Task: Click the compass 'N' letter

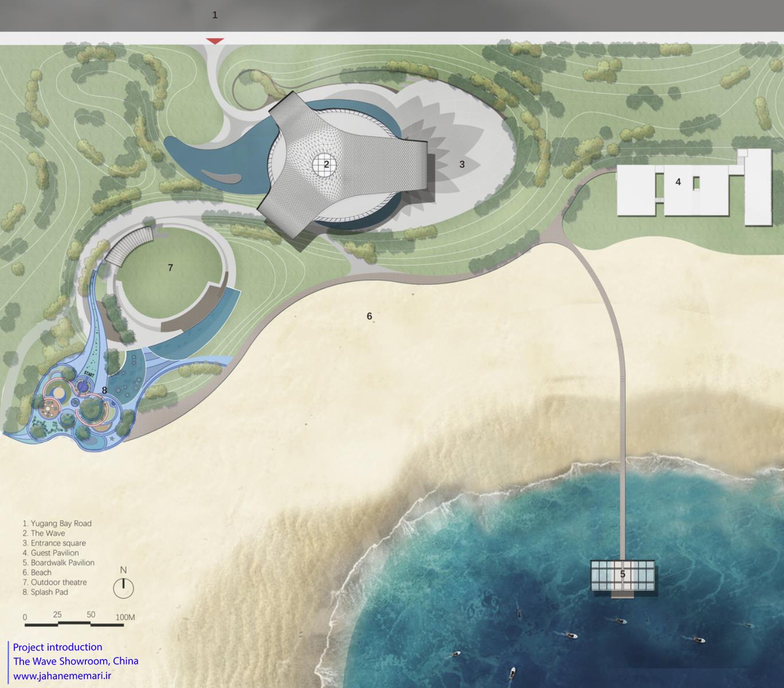Action: point(123,570)
